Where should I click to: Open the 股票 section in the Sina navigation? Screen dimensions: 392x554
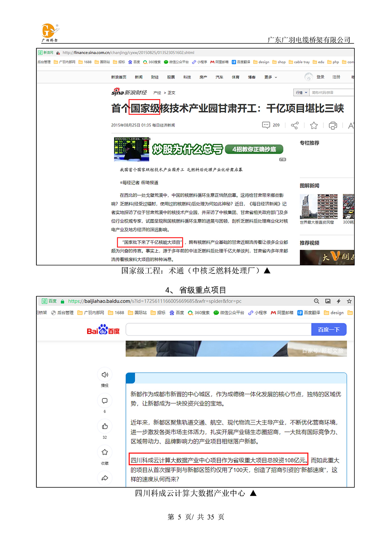point(171,77)
